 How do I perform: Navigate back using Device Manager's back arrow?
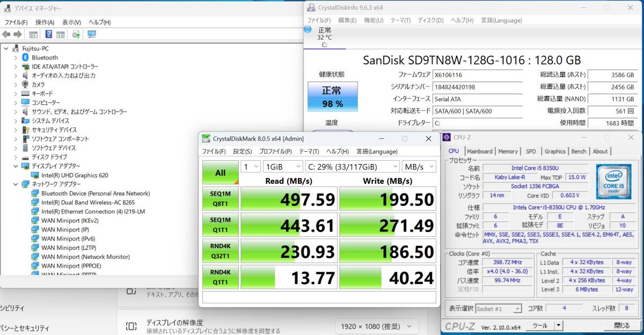6,34
